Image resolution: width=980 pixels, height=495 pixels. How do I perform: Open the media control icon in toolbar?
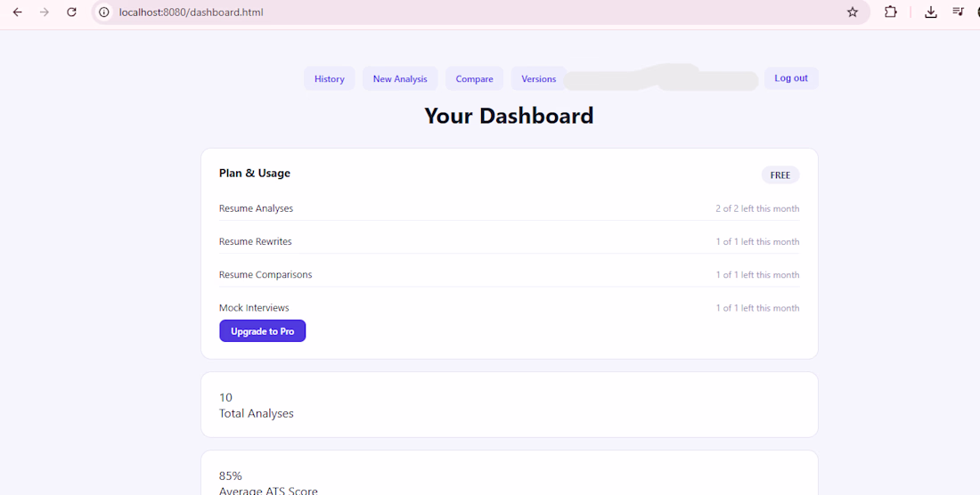958,12
